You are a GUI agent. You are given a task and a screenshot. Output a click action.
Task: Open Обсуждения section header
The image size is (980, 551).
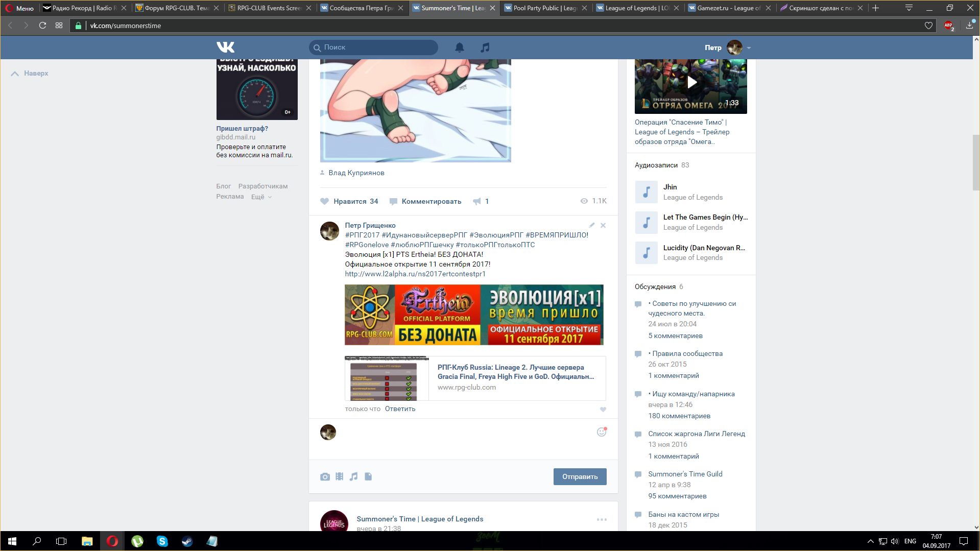tap(655, 286)
